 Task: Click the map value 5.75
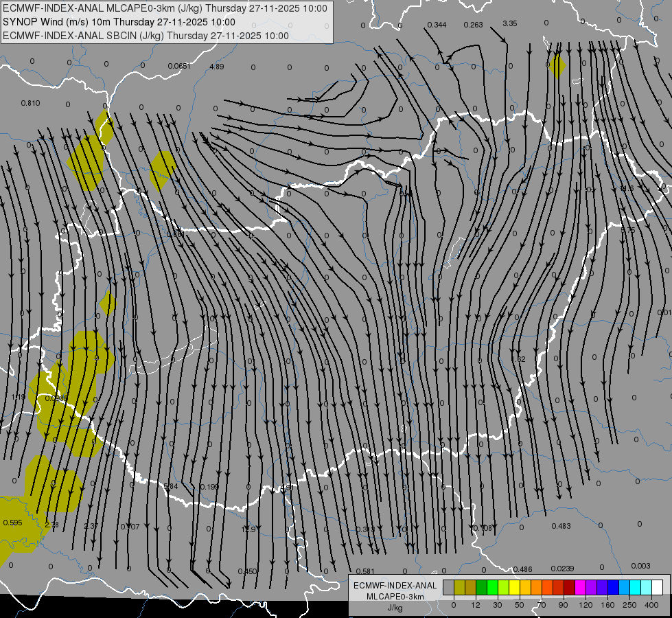[628, 230]
